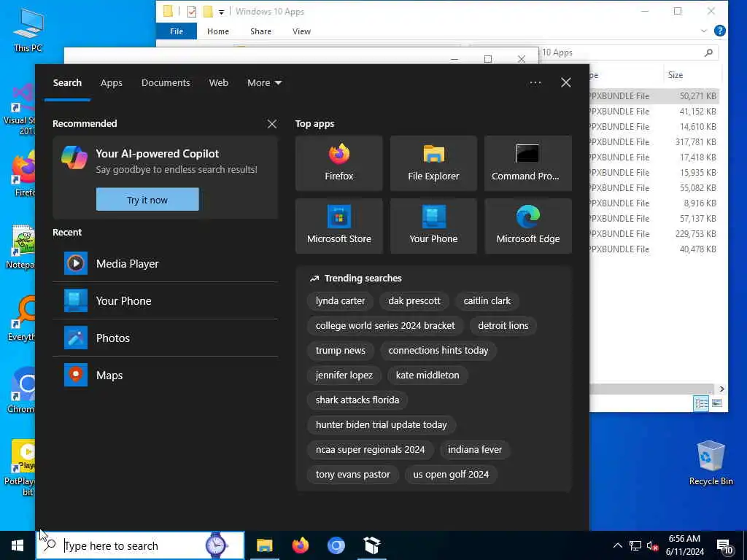Open Chromium from the taskbar
Image resolution: width=747 pixels, height=560 pixels.
point(336,545)
